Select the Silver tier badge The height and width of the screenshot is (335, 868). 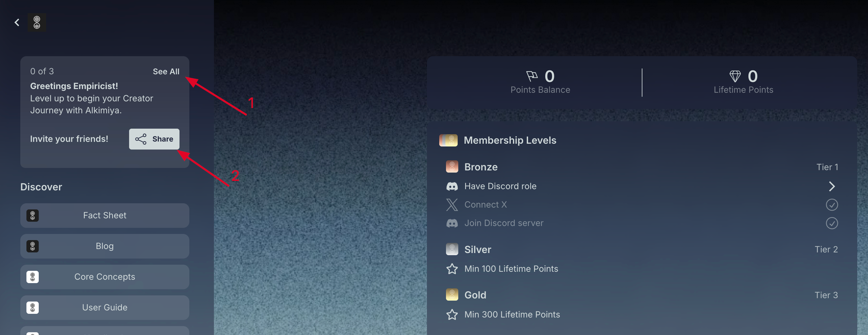click(x=452, y=249)
